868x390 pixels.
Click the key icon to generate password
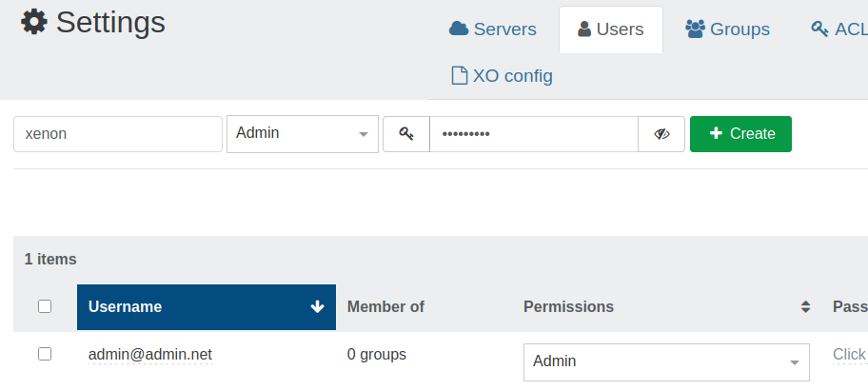pyautogui.click(x=406, y=134)
